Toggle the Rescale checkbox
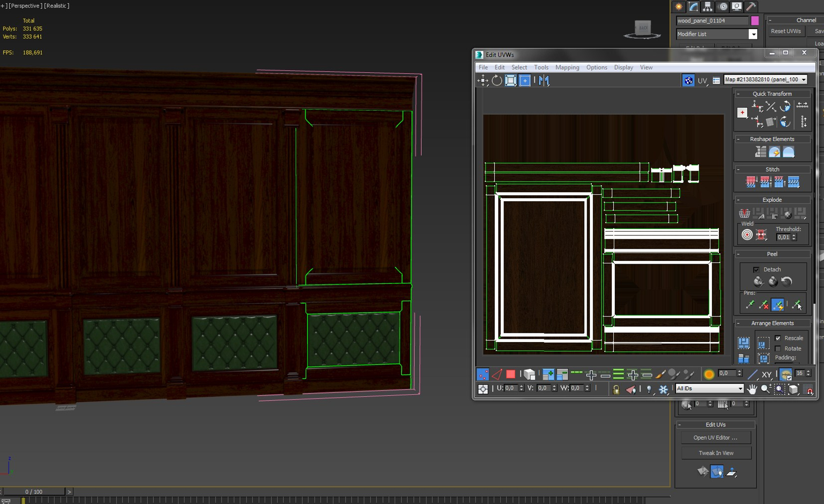Image resolution: width=824 pixels, height=504 pixels. (778, 338)
